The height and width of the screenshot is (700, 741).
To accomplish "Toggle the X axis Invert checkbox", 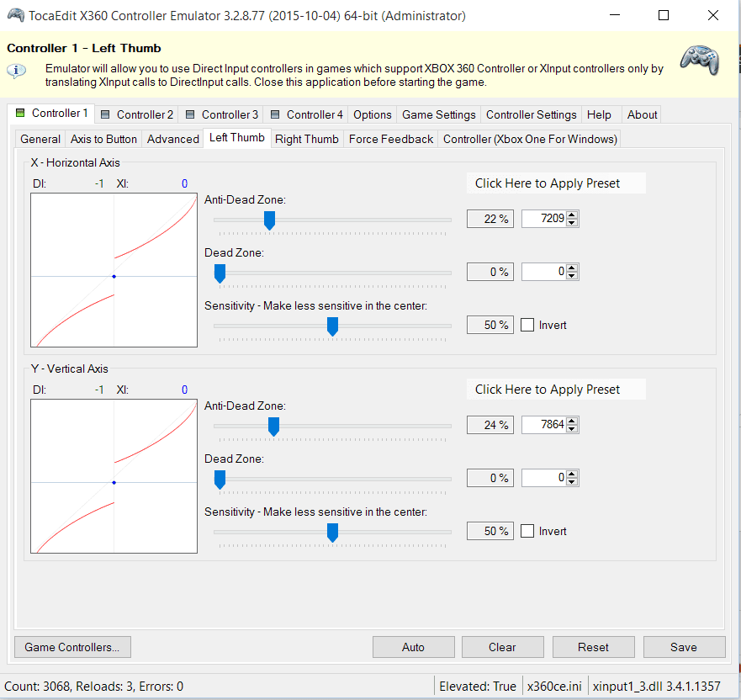I will 527,325.
